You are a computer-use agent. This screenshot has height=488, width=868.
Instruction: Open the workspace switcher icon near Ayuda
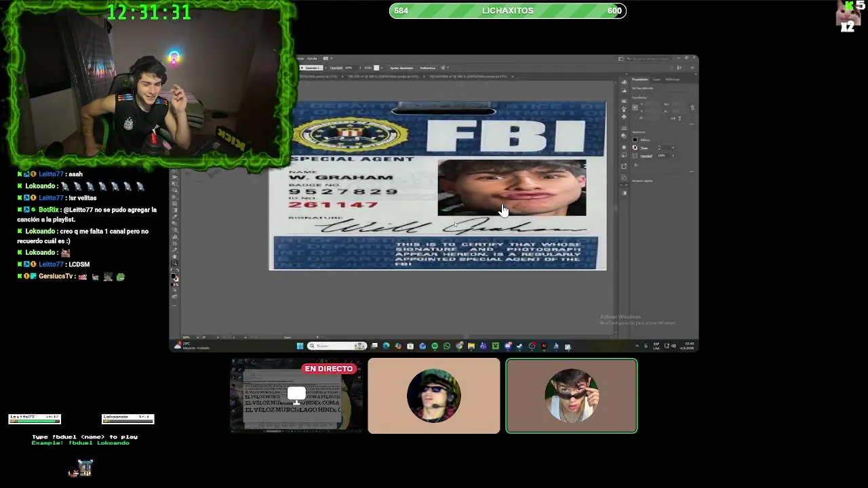tap(328, 58)
